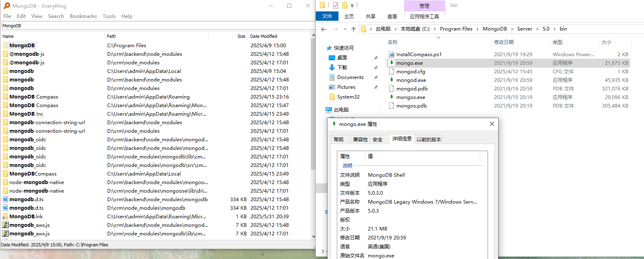Image resolution: width=644 pixels, height=259 pixels.
Task: Select mongodb folder icon in AppData\Local
Action: pyautogui.click(x=5, y=71)
